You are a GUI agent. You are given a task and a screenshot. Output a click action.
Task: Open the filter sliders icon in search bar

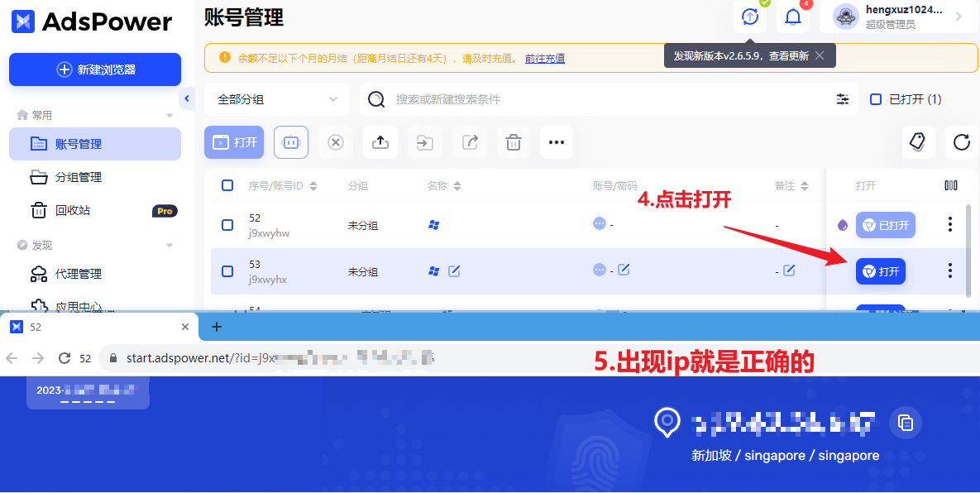pyautogui.click(x=843, y=99)
